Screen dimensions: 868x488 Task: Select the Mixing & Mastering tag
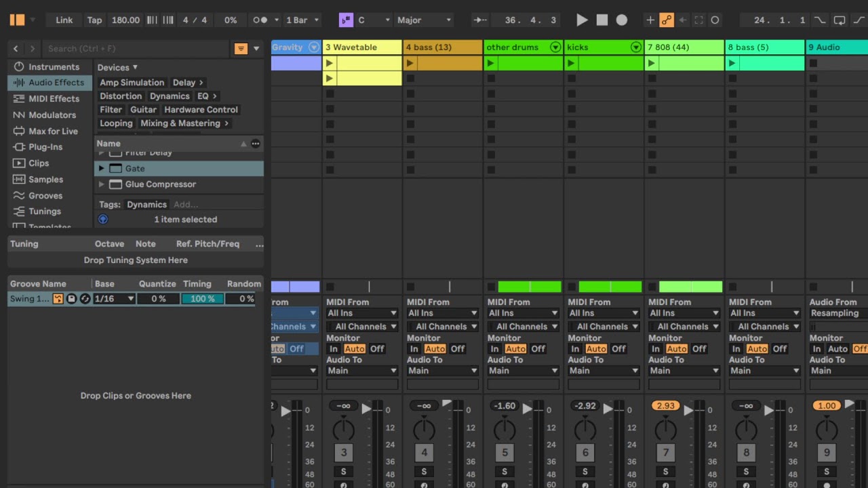184,123
